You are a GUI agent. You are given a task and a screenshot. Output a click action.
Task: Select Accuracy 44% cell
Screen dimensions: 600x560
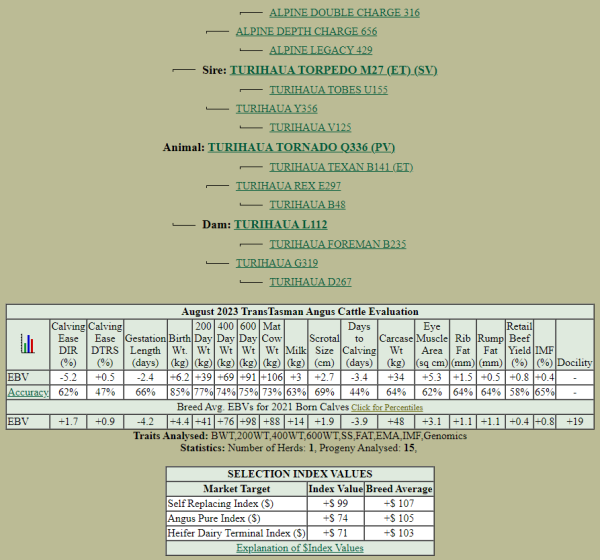(359, 392)
